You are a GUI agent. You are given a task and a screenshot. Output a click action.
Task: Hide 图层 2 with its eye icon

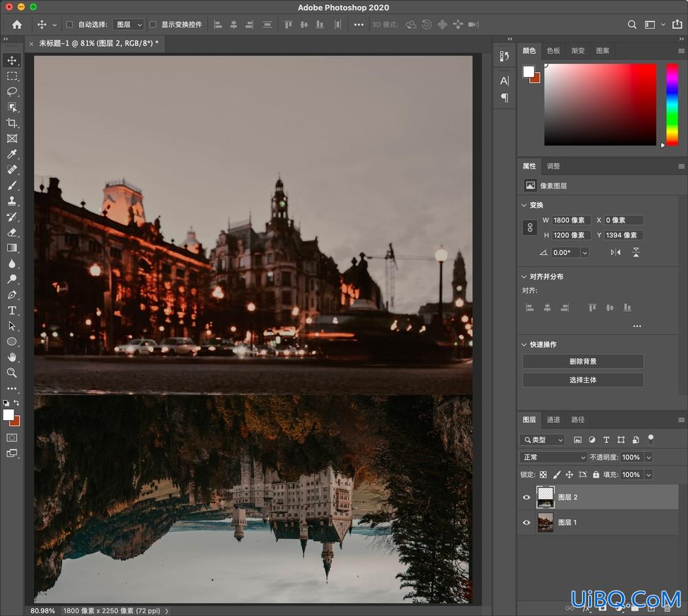tap(526, 497)
